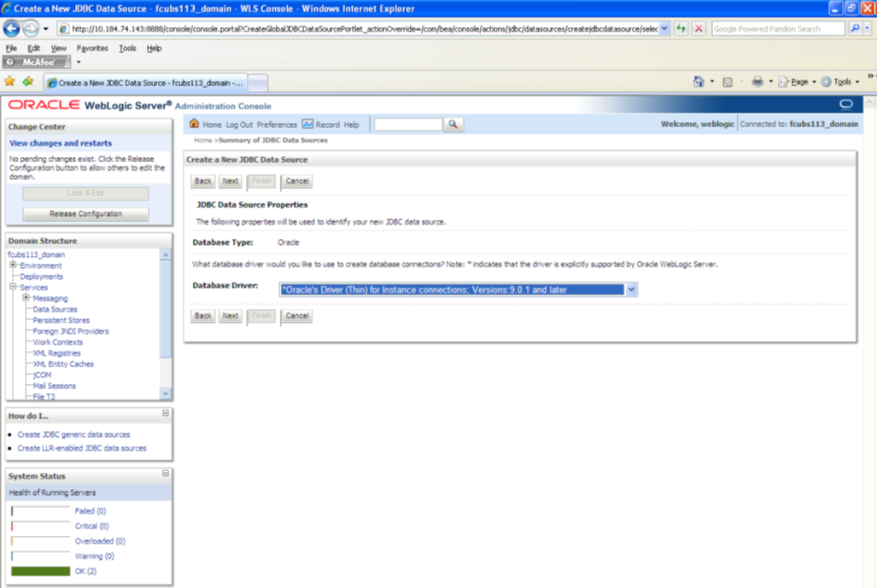Select the Create a New JDBC Data Source tab

tap(145, 83)
